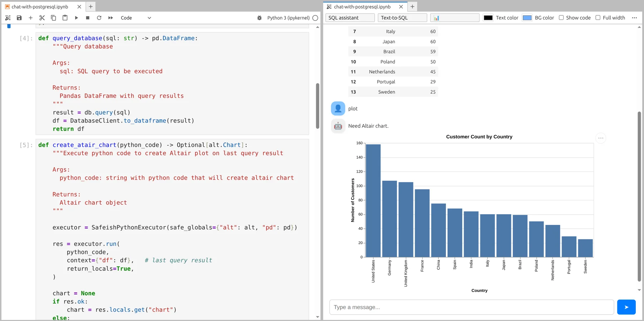Open the chart's three-dot actions menu
Image resolution: width=644 pixels, height=321 pixels.
coord(600,138)
